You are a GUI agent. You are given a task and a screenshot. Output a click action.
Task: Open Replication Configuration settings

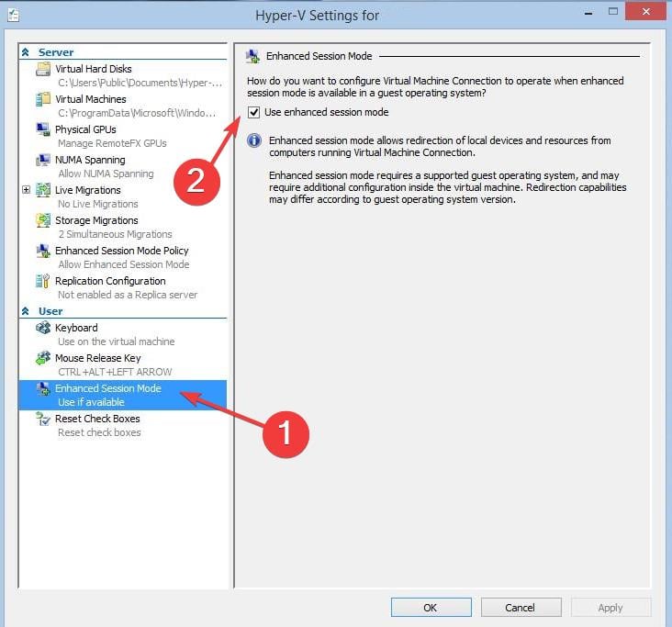[x=110, y=281]
